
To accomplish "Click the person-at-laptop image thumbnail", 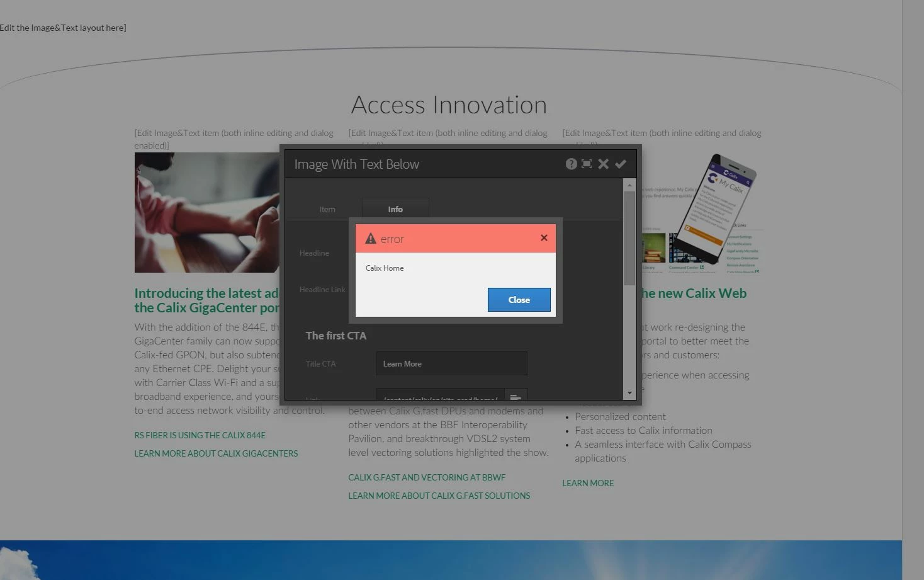I will (206, 212).
